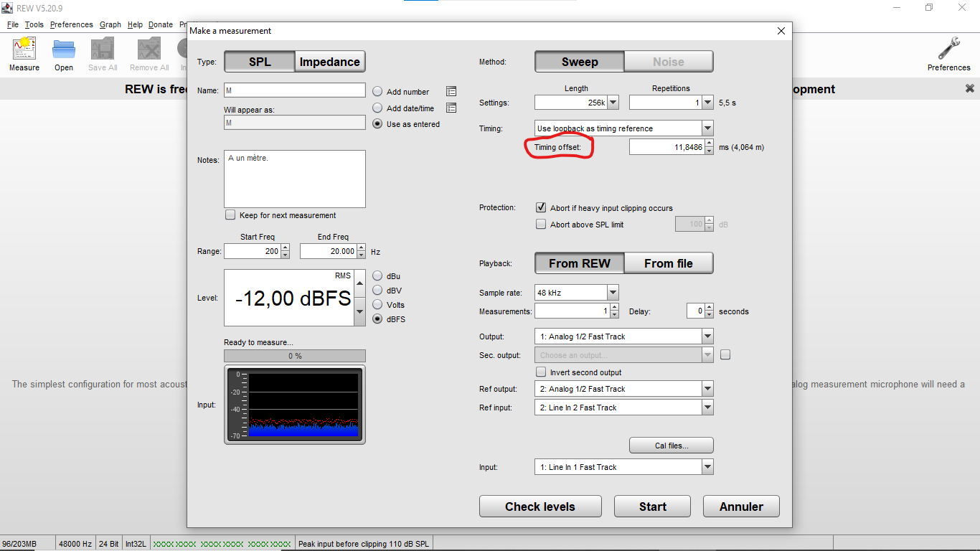The width and height of the screenshot is (980, 551).
Task: Dismiss the banner with the X icon
Action: pyautogui.click(x=970, y=89)
